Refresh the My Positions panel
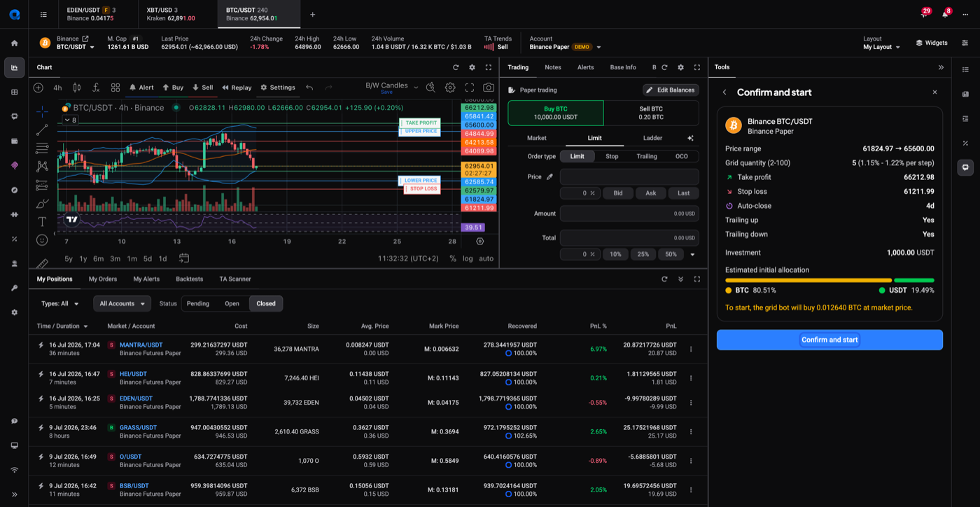The height and width of the screenshot is (507, 980). 664,279
